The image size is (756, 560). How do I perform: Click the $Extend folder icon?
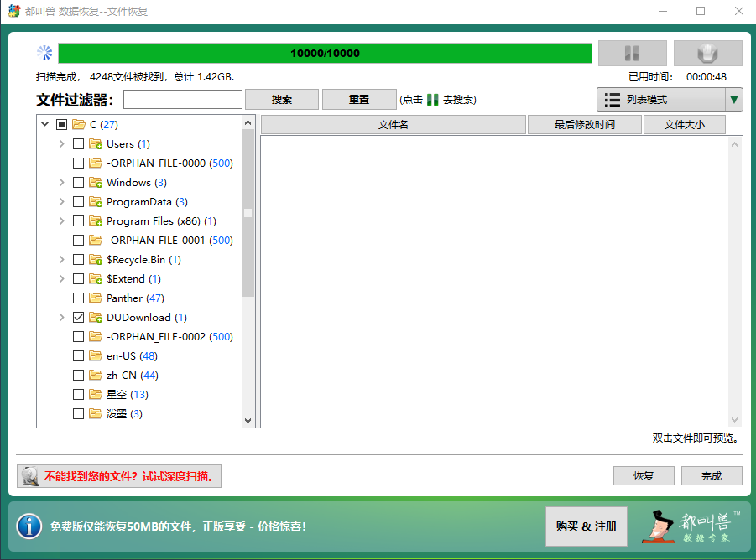coord(96,279)
